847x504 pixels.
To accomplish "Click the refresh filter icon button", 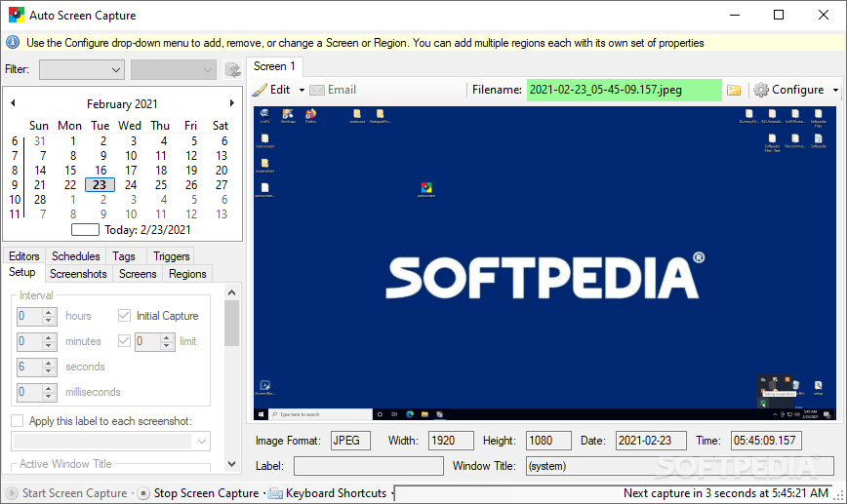I will pyautogui.click(x=233, y=69).
